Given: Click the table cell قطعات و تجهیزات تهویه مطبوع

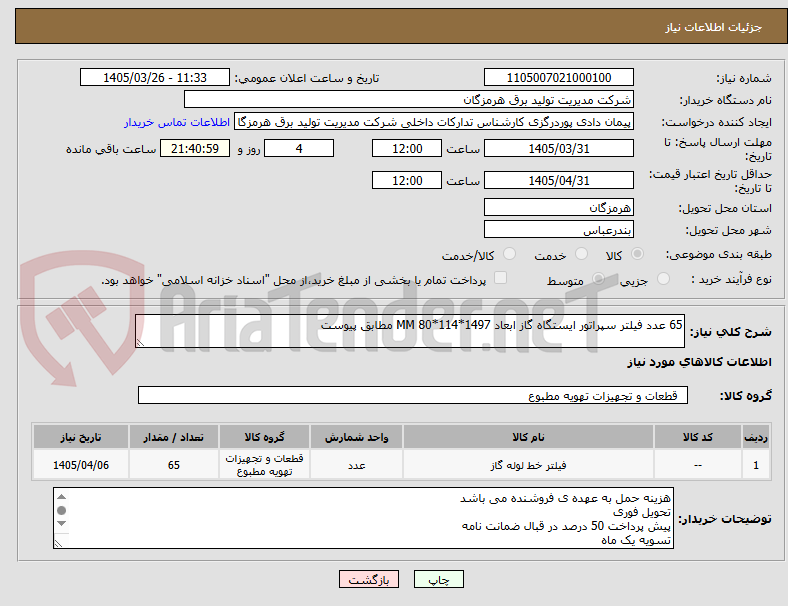Looking at the screenshot, I should 264,465.
